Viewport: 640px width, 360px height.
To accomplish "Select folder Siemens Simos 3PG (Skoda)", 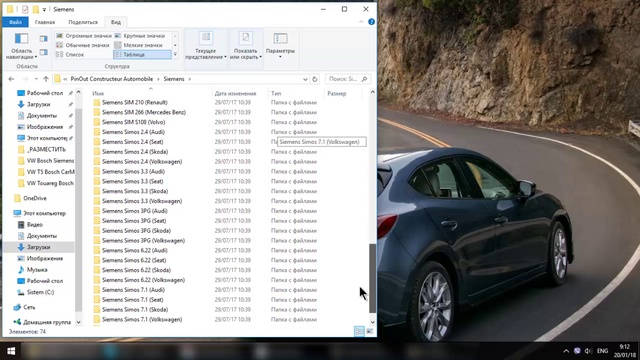I will pos(136,231).
